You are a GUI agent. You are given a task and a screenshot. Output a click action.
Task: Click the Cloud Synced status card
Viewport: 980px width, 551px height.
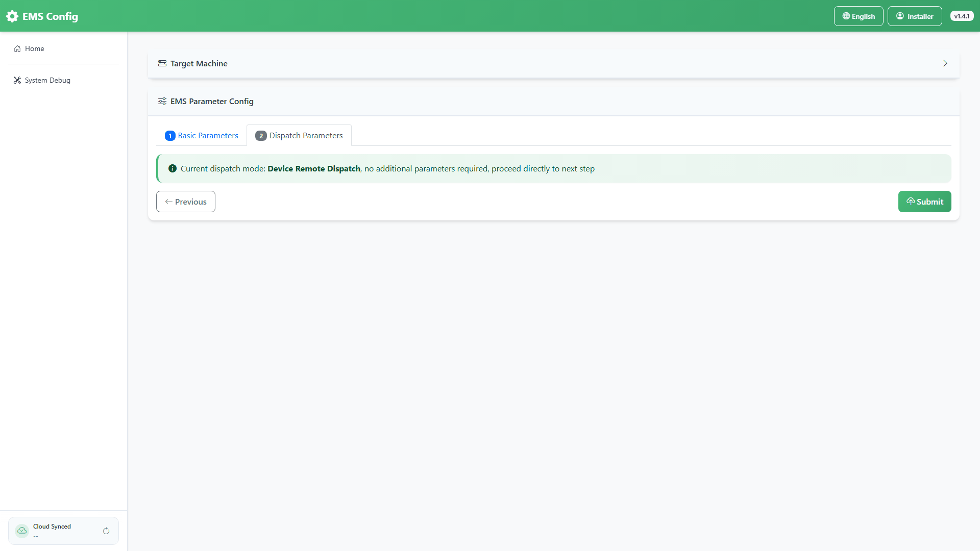(x=63, y=531)
